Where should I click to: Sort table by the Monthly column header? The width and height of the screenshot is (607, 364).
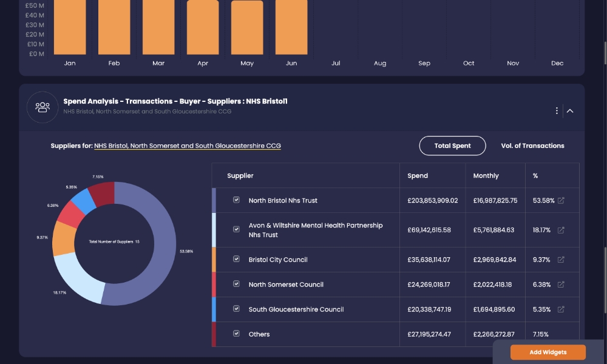pyautogui.click(x=486, y=175)
